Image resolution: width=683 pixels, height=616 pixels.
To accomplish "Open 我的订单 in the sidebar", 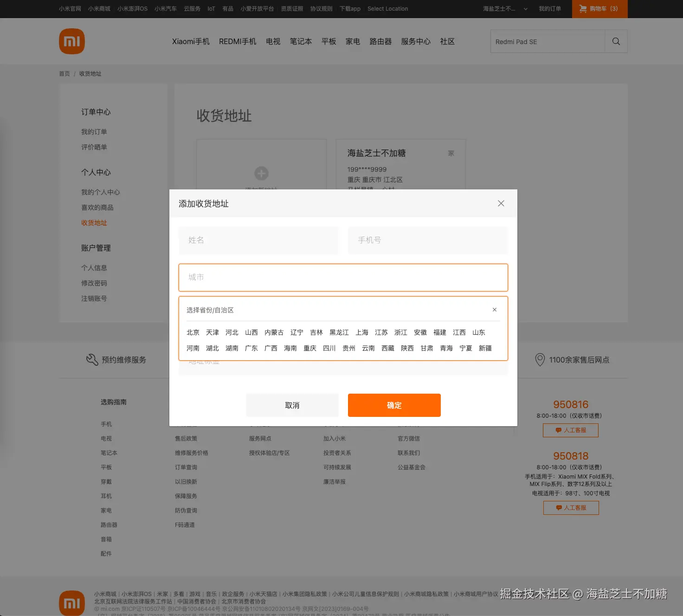I will 94,131.
